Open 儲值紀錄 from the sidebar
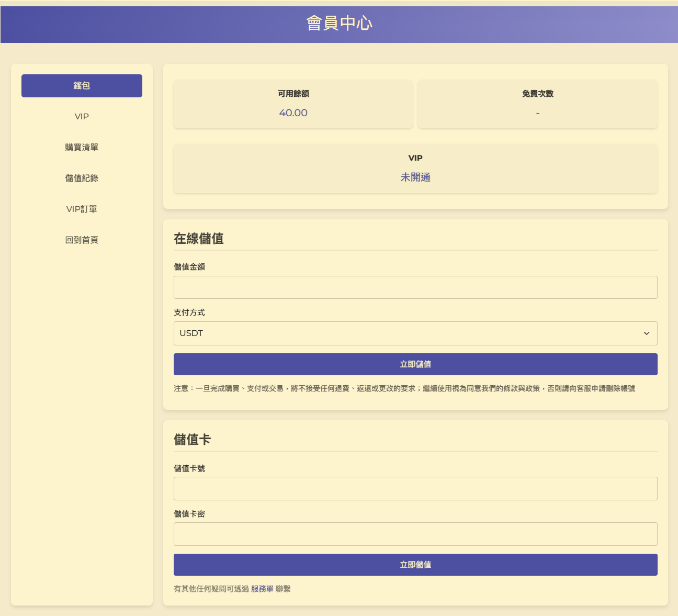Image resolution: width=678 pixels, height=616 pixels. point(82,178)
